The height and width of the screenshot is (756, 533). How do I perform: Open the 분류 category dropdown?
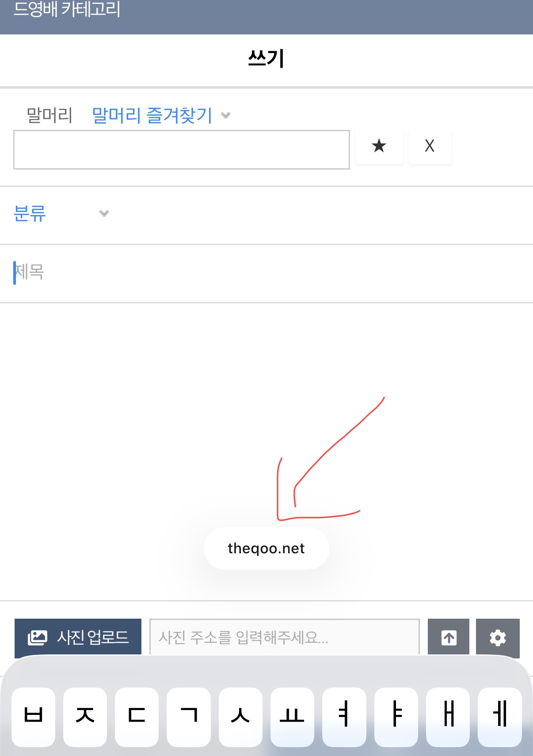coord(61,214)
